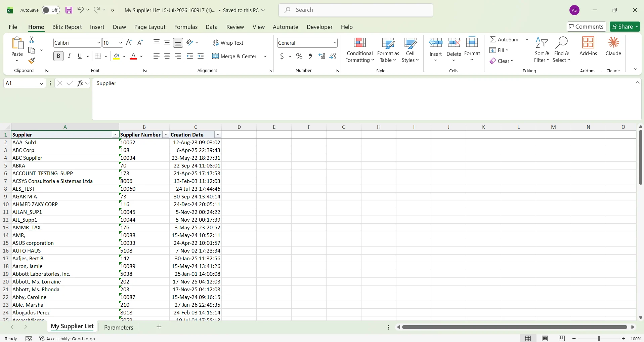Collapse the formula bar
Image resolution: width=644 pixels, height=342 pixels.
click(638, 83)
